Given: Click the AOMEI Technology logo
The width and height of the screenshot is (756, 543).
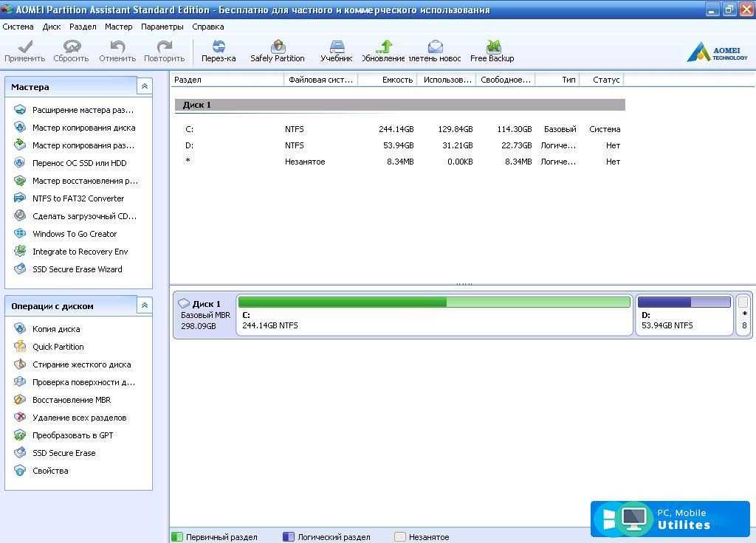Looking at the screenshot, I should coord(718,52).
